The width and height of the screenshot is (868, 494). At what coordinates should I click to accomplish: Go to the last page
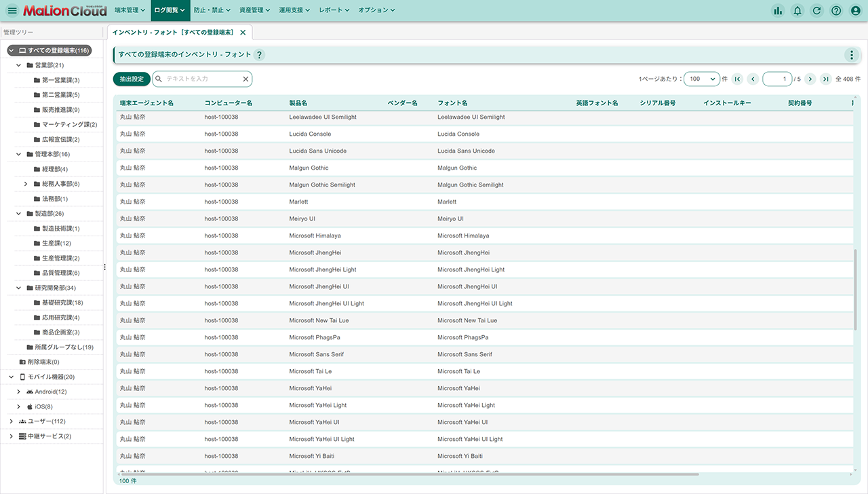pos(825,79)
